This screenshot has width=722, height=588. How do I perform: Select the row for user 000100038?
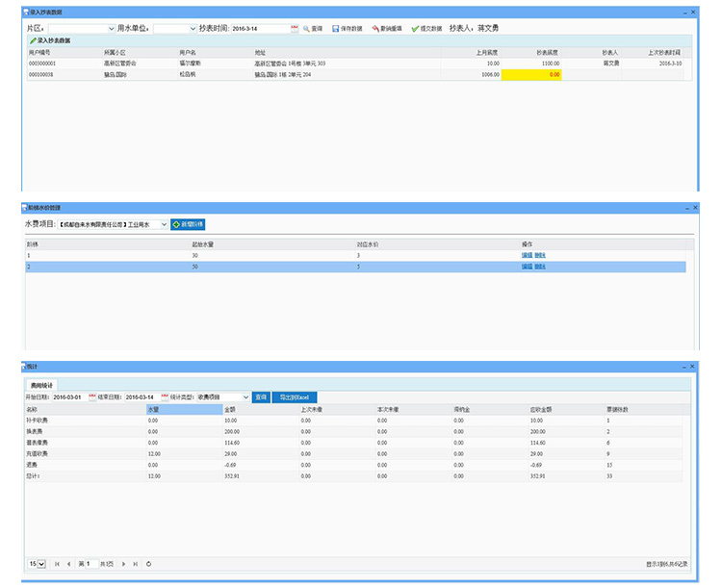point(355,75)
